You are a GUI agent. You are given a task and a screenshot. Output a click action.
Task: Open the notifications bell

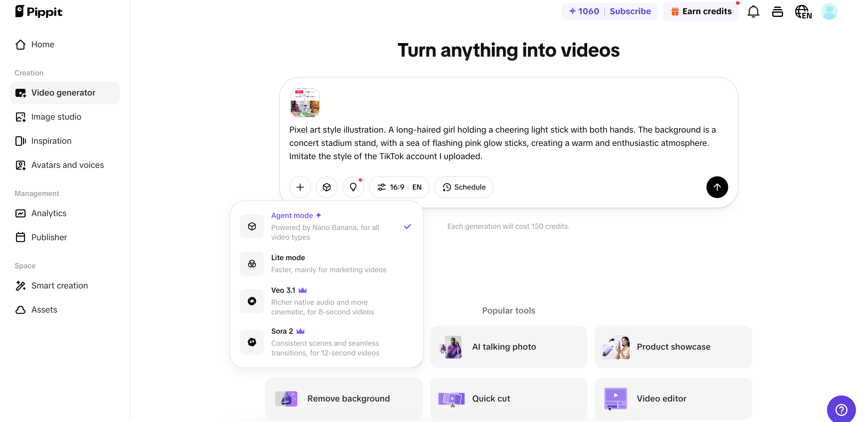753,11
